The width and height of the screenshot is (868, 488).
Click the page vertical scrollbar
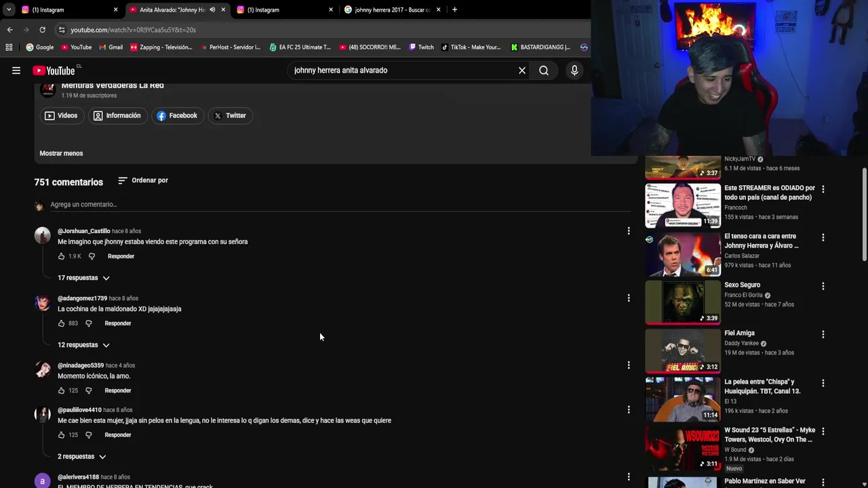click(864, 213)
